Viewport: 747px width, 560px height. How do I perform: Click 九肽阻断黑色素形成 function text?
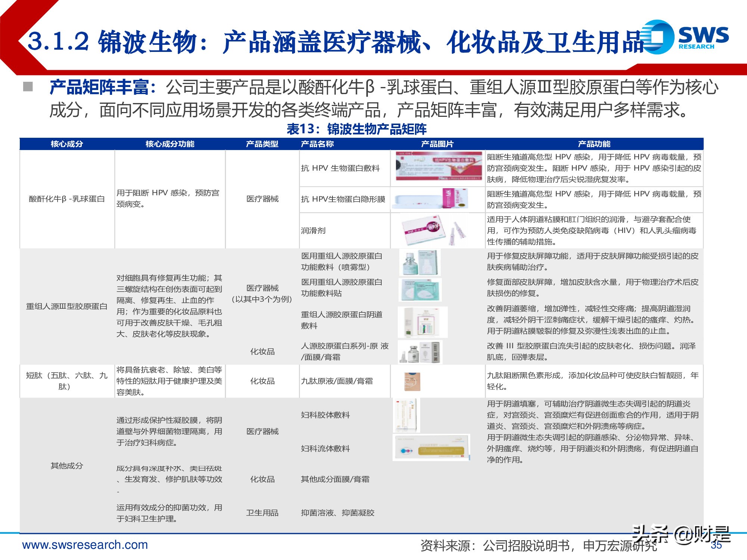(593, 381)
